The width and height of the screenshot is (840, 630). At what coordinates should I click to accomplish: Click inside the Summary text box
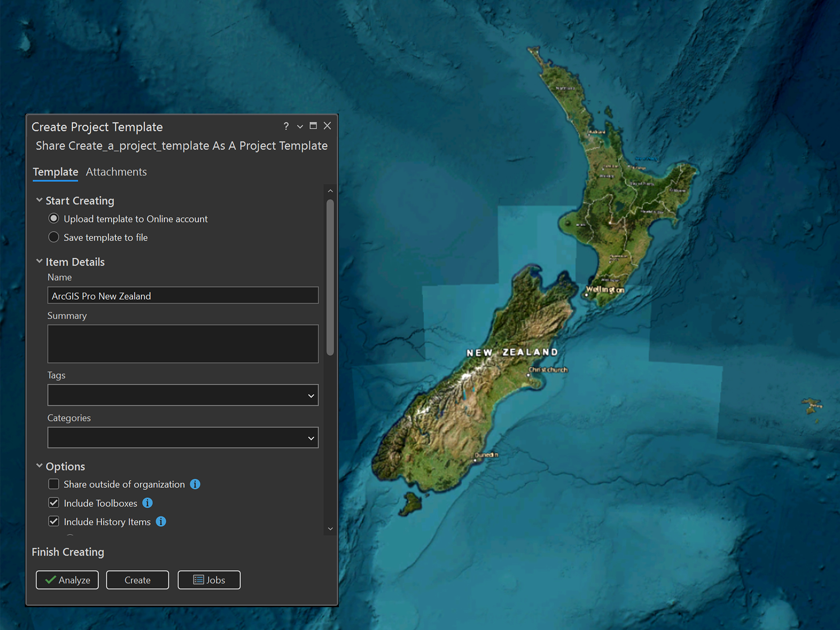(182, 344)
